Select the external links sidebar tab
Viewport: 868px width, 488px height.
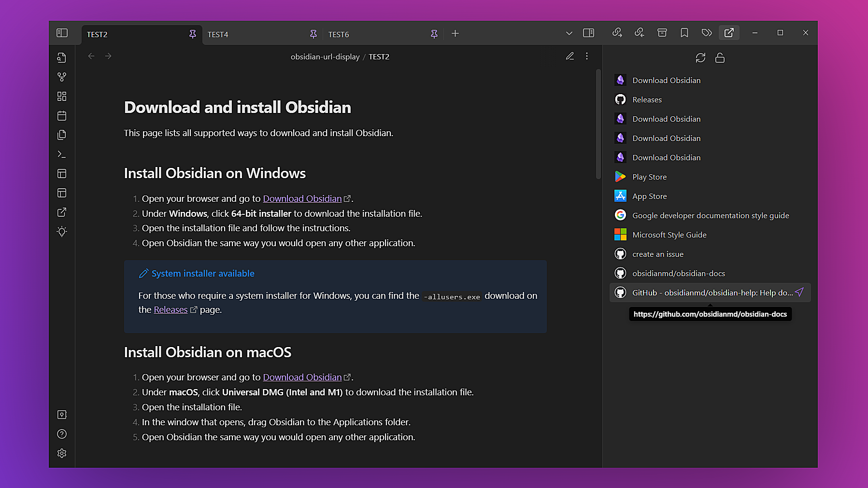pyautogui.click(x=729, y=32)
